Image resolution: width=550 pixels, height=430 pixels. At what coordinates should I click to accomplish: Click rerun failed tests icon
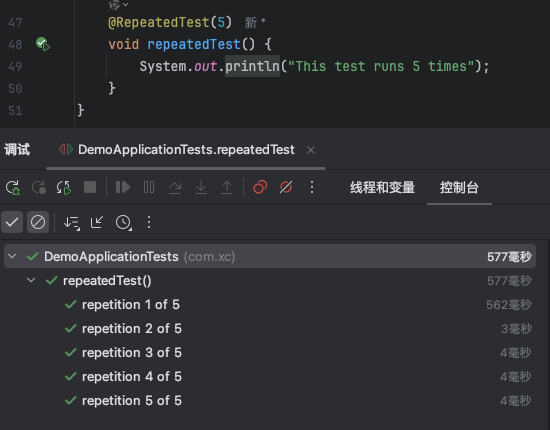tap(38, 187)
